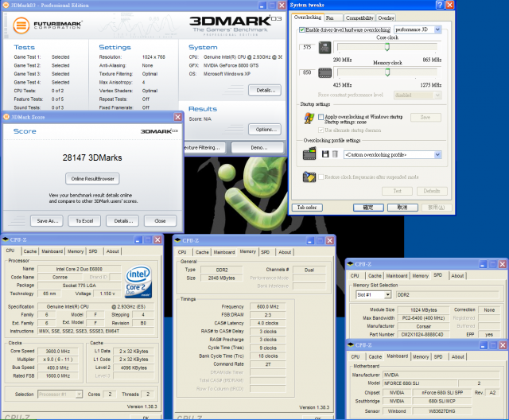The image size is (509, 420).
Task: Close the 3DMark Score window
Action: coord(178,117)
